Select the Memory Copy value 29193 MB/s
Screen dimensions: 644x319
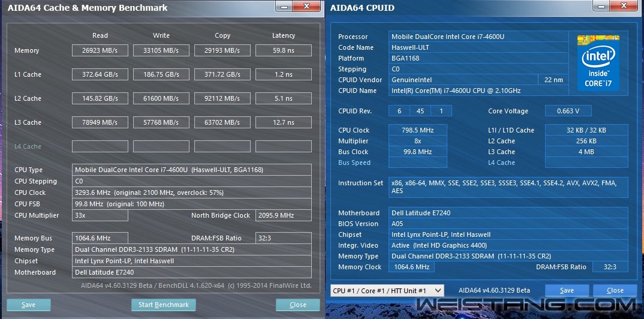point(222,50)
